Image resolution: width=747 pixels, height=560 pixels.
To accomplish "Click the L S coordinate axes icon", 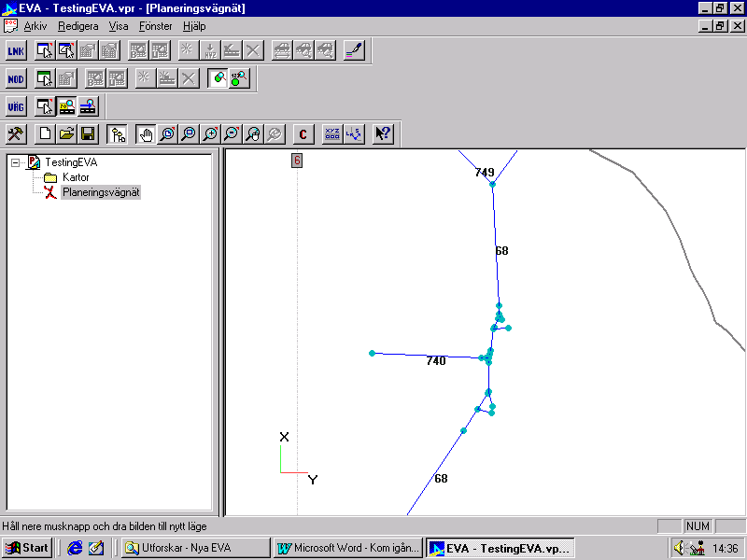I will pyautogui.click(x=354, y=134).
